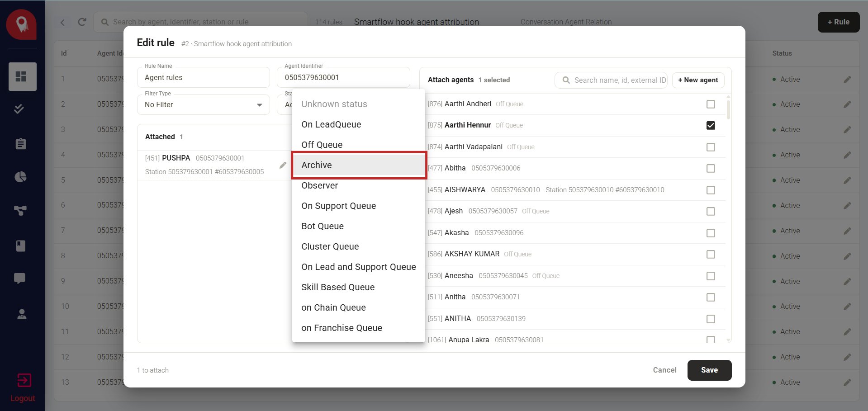Viewport: 868px width, 411px height.
Task: Select On LeadQueue status option
Action: [359, 124]
